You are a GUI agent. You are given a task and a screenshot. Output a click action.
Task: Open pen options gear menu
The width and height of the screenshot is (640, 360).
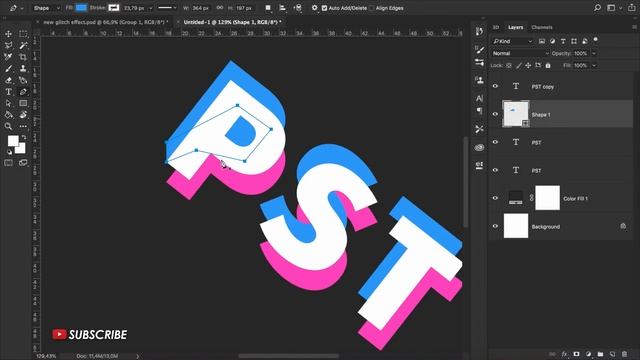[x=314, y=8]
